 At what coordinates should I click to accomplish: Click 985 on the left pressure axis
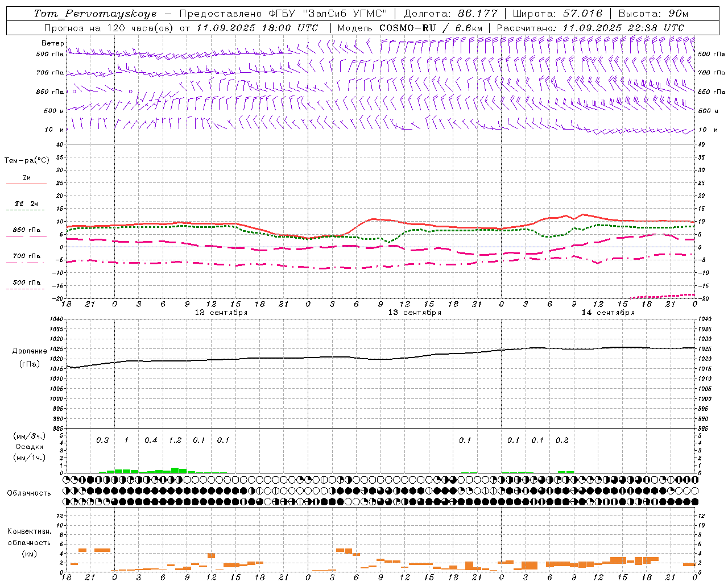[57, 429]
